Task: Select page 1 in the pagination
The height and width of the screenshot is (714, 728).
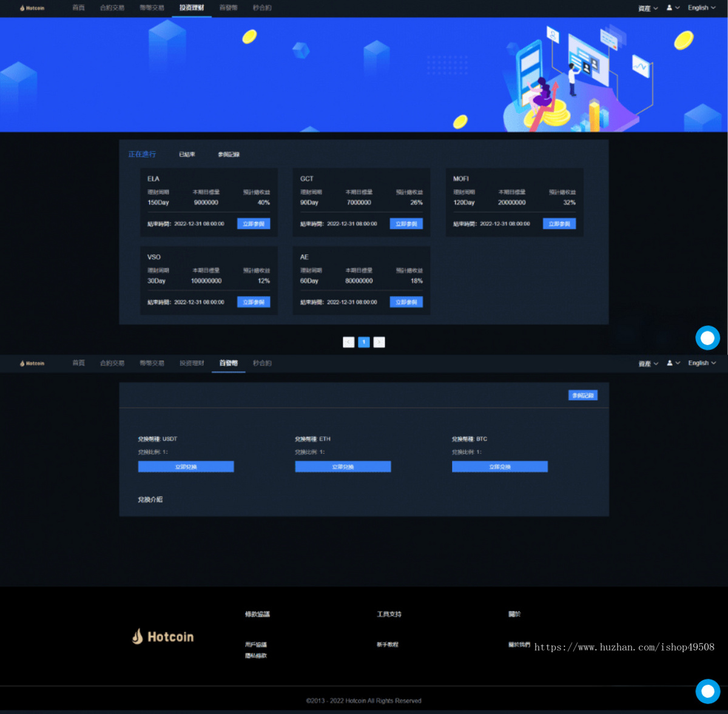Action: point(364,342)
